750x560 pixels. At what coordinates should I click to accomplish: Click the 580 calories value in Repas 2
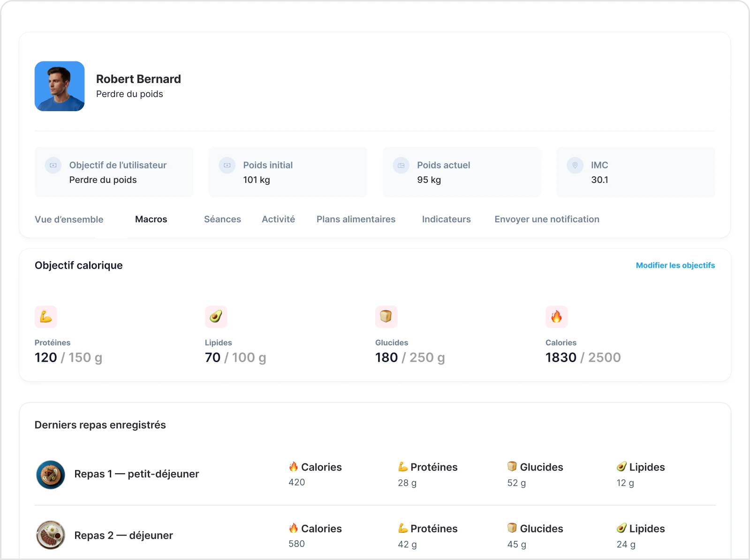tap(297, 544)
